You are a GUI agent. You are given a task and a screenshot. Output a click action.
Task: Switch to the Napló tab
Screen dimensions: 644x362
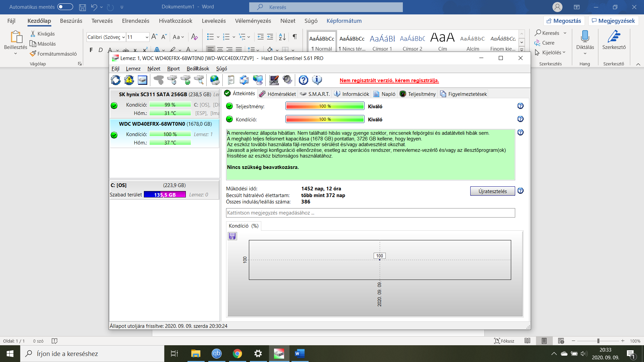click(385, 94)
